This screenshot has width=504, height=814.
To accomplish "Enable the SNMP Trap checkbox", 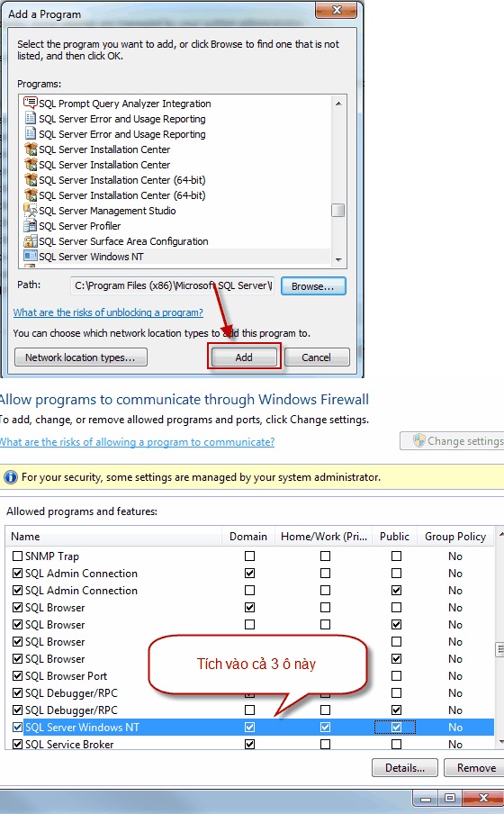I will (17, 556).
